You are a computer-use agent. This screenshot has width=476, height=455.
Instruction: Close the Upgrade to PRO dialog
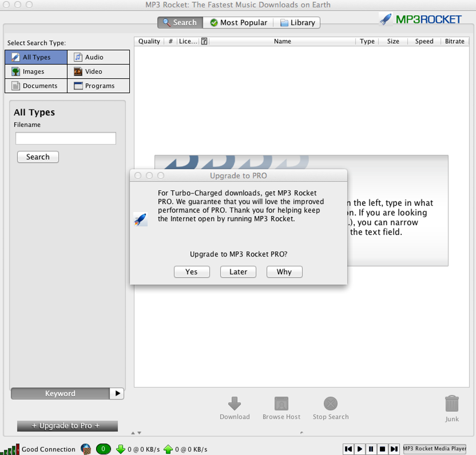138,176
